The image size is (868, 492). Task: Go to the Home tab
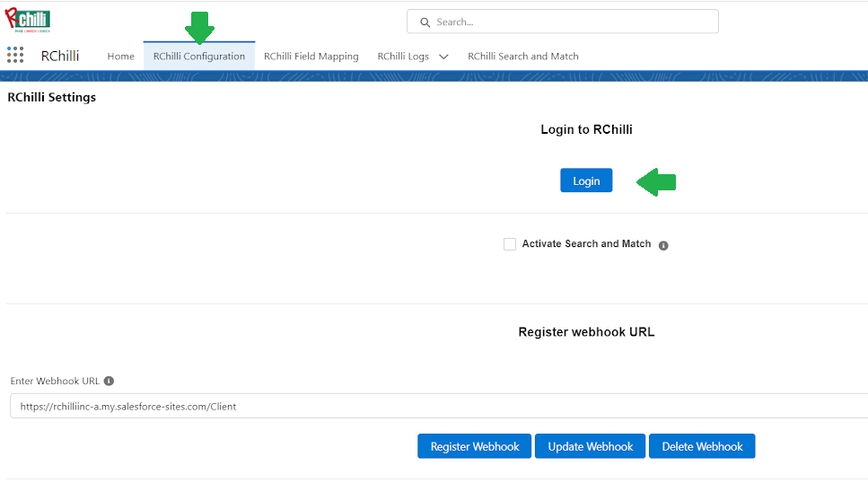120,57
